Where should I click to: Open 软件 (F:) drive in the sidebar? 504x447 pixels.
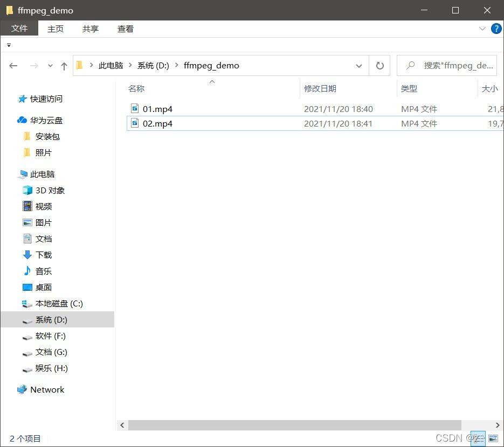tap(51, 336)
